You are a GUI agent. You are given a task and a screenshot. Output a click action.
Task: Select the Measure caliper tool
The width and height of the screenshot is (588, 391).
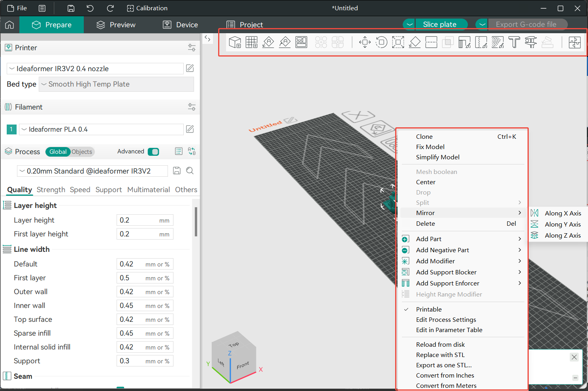coord(531,42)
